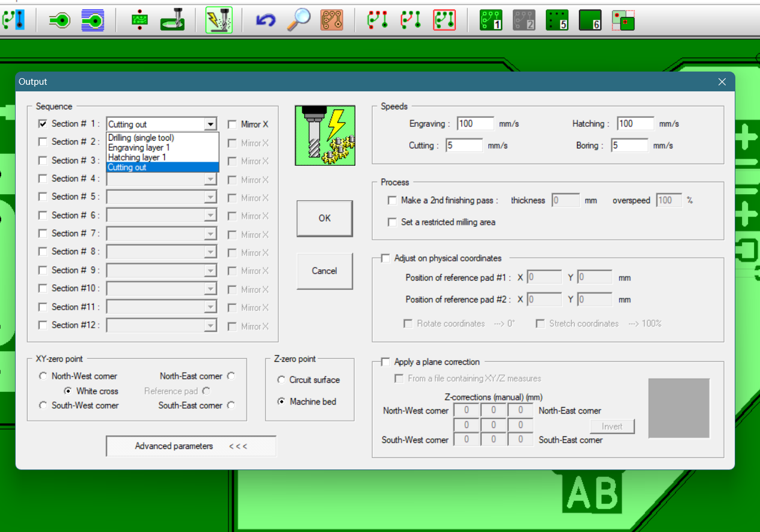
Task: Open the Section # 5 dropdown
Action: pos(210,197)
